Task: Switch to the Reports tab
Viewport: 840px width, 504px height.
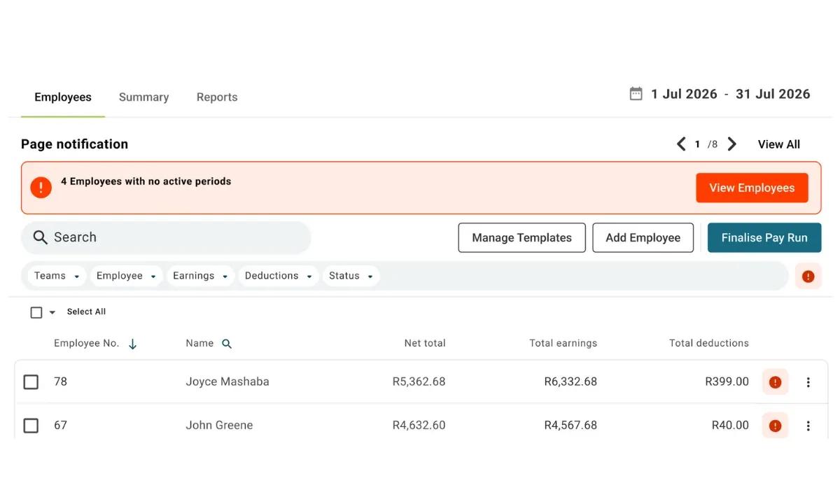Action: pos(217,97)
